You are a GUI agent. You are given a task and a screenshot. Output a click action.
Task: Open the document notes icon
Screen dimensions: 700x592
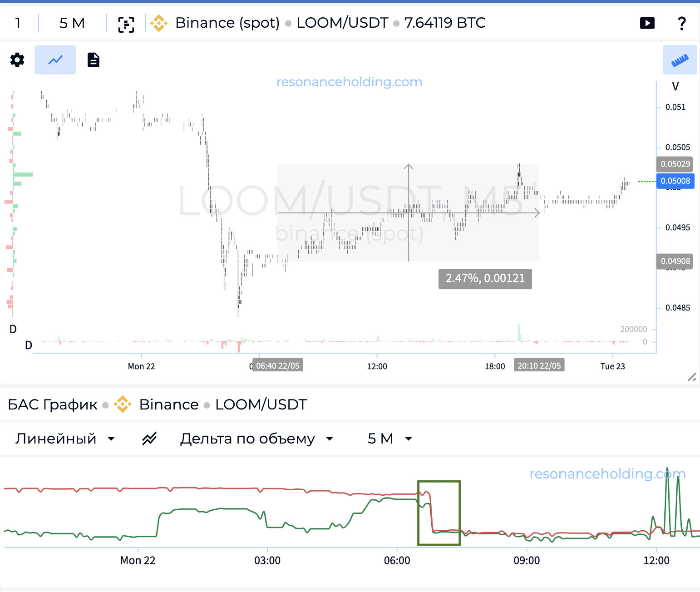[x=94, y=60]
